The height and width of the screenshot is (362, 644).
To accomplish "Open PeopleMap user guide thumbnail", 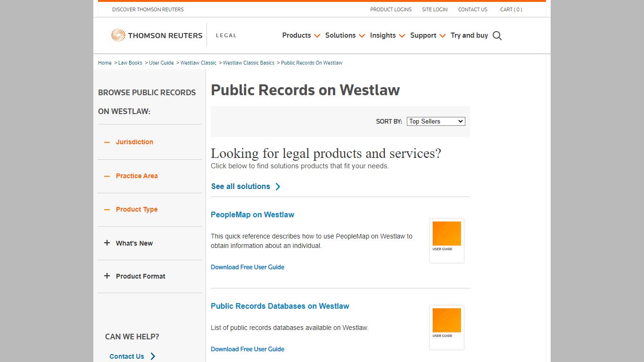I will click(446, 240).
